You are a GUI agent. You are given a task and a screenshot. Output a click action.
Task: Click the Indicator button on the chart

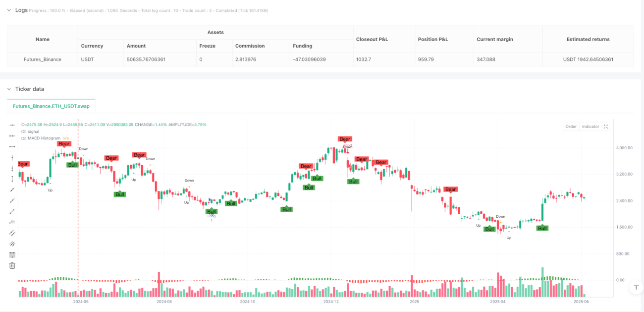click(590, 126)
